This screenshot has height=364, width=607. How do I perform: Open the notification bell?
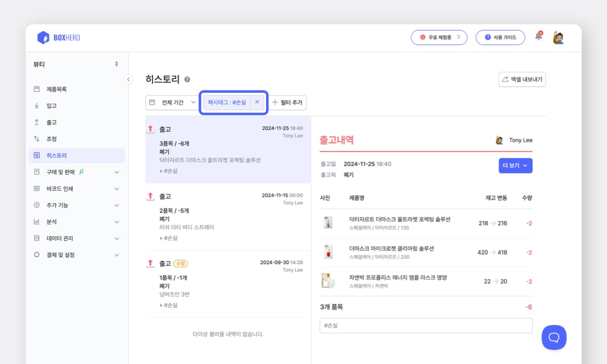pyautogui.click(x=538, y=37)
